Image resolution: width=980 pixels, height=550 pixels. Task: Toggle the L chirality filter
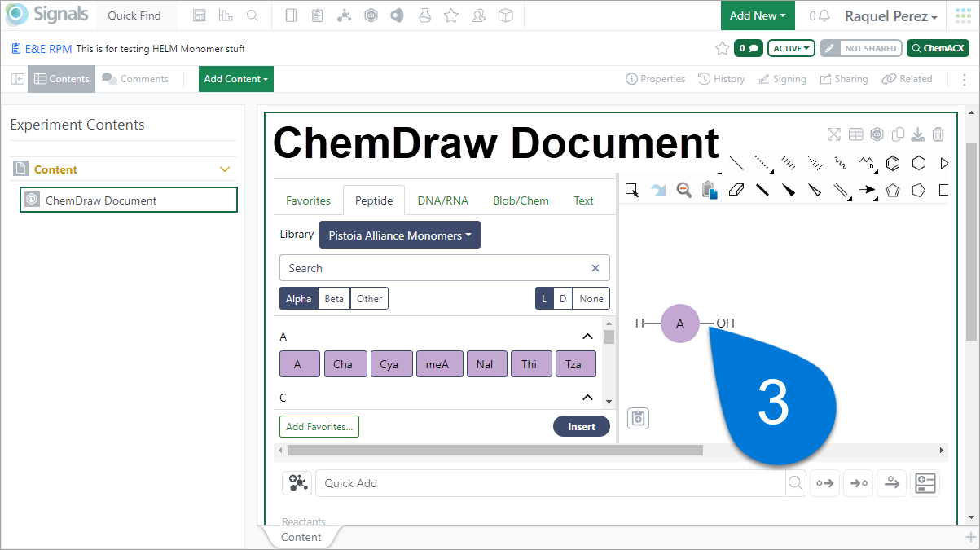[543, 299]
